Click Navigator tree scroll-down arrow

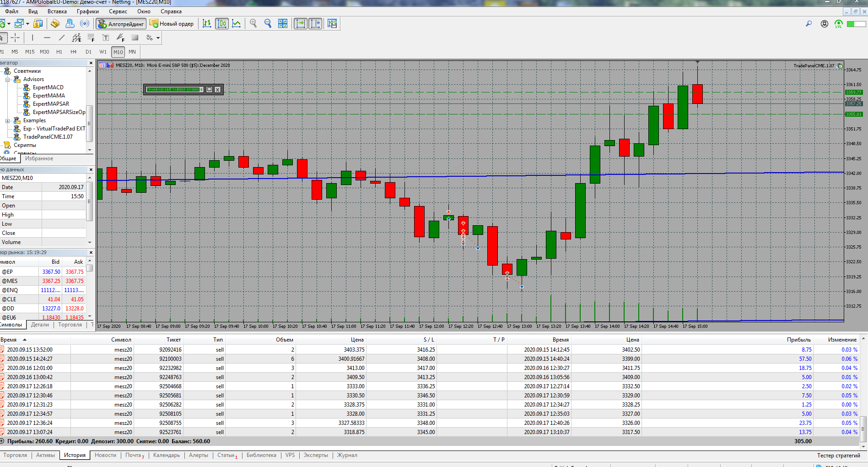90,150
